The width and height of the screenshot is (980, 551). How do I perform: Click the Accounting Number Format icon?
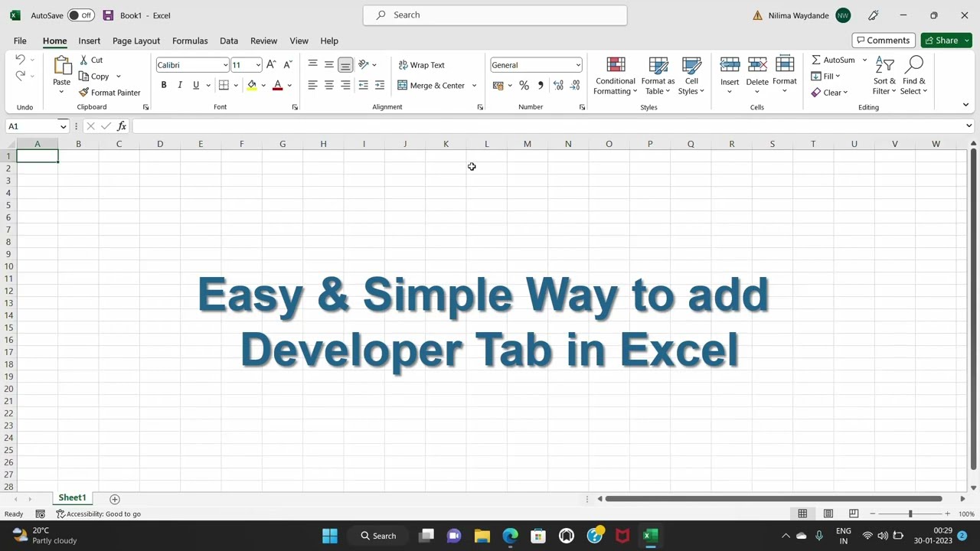498,85
